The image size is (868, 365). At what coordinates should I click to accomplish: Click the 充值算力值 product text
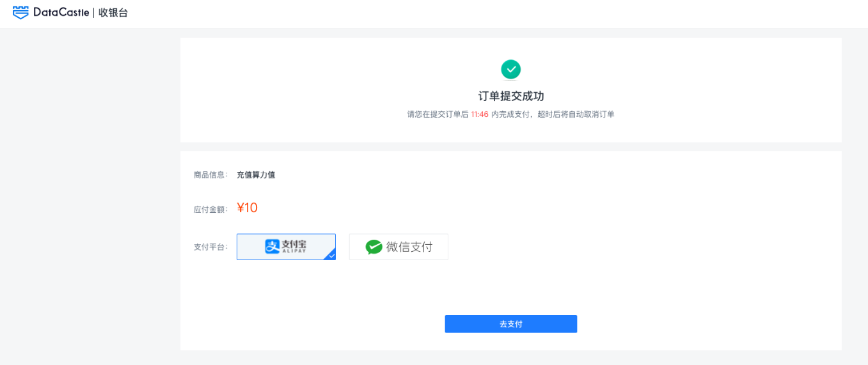tap(256, 175)
